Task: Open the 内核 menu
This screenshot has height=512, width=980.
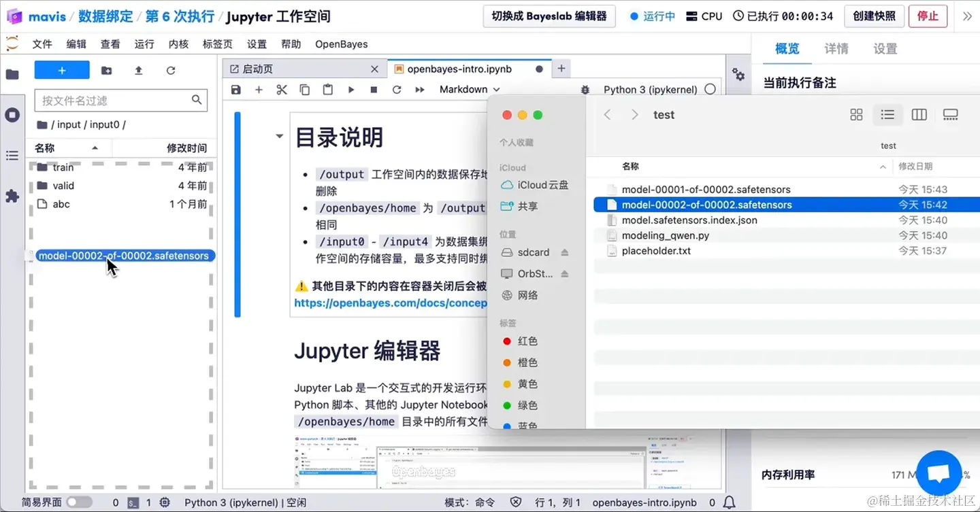Action: [178, 44]
